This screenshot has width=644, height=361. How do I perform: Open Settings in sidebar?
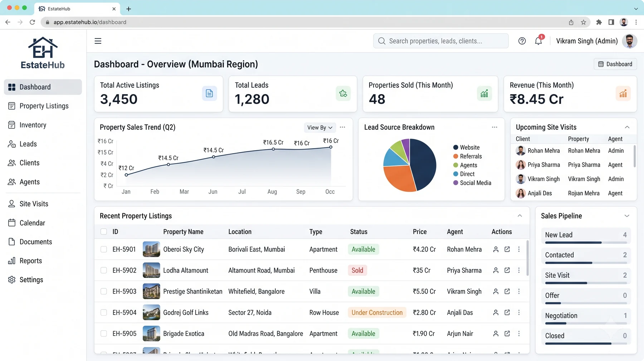pos(43,280)
